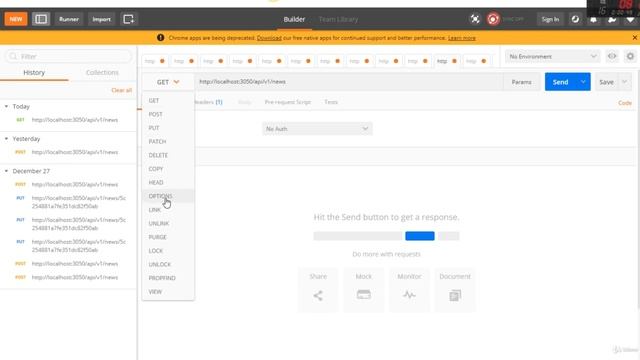
Task: Click Clear all history link
Action: point(122,90)
